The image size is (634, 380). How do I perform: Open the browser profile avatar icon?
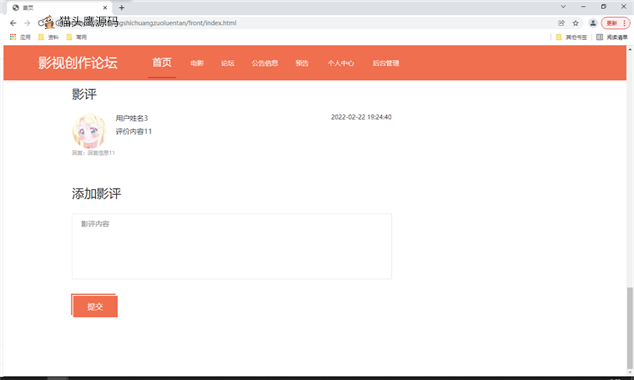(593, 23)
